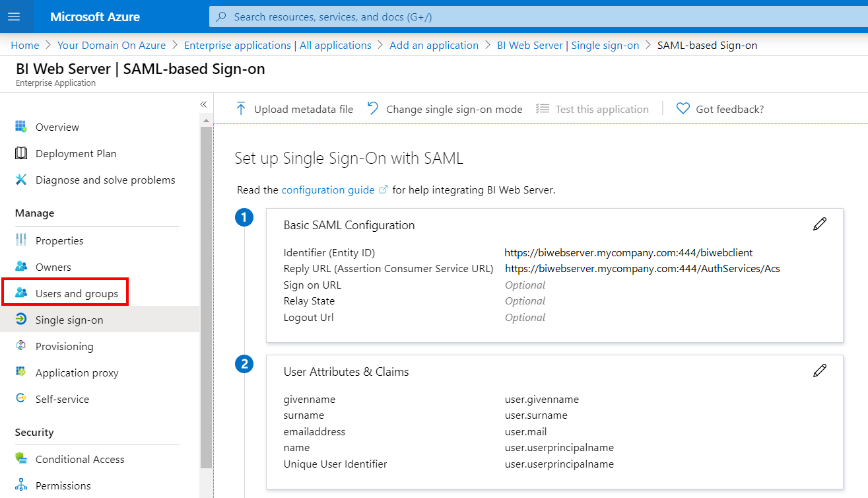Click the Change single sign-on mode icon
The image size is (868, 498).
(374, 109)
